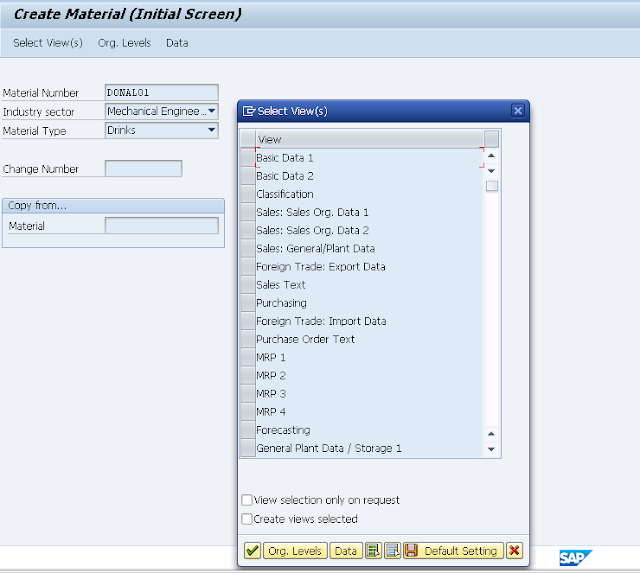This screenshot has width=640, height=573.
Task: Click the Copy from Material input field
Action: click(162, 226)
